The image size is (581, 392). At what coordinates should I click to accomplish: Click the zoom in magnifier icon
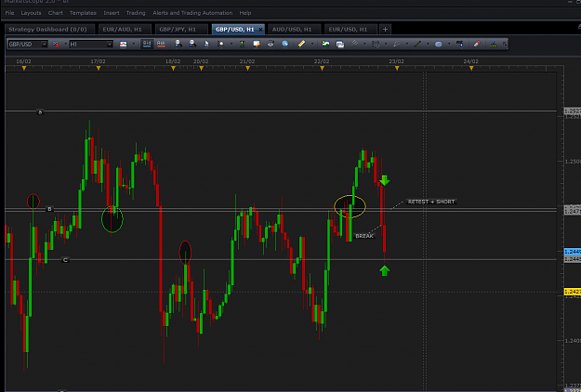178,44
